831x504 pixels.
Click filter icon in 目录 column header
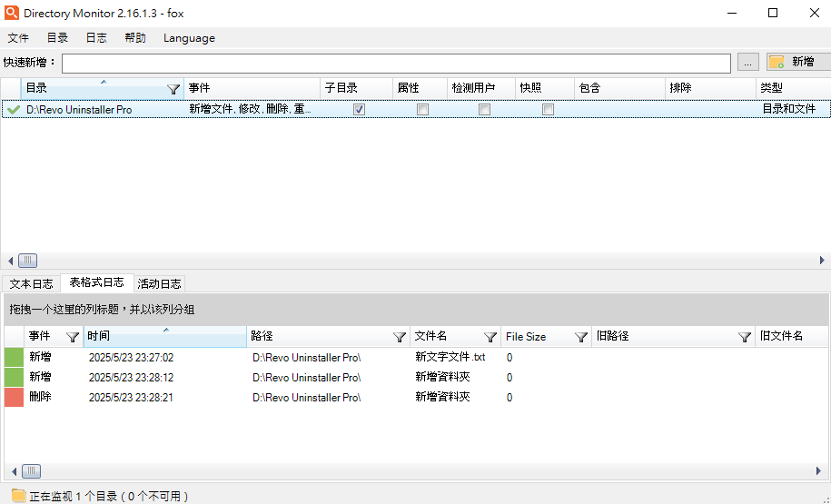(173, 89)
